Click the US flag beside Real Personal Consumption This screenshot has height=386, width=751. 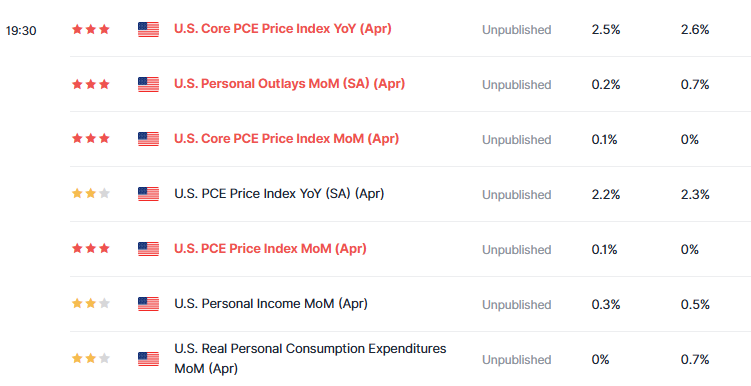click(x=148, y=359)
